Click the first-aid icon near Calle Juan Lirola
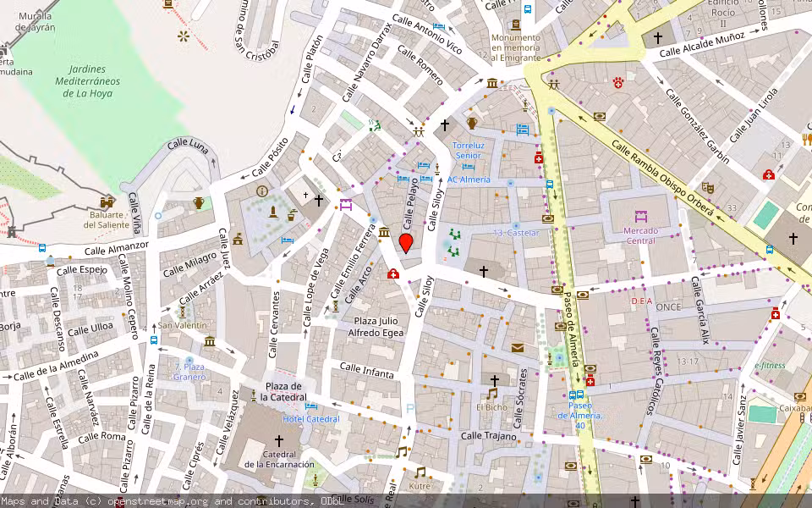This screenshot has width=812, height=508. click(x=769, y=174)
